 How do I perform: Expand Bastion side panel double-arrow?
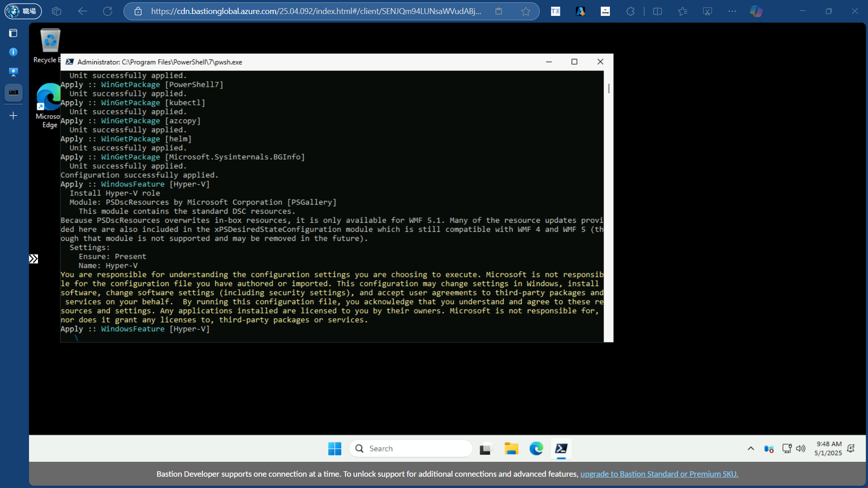click(33, 259)
